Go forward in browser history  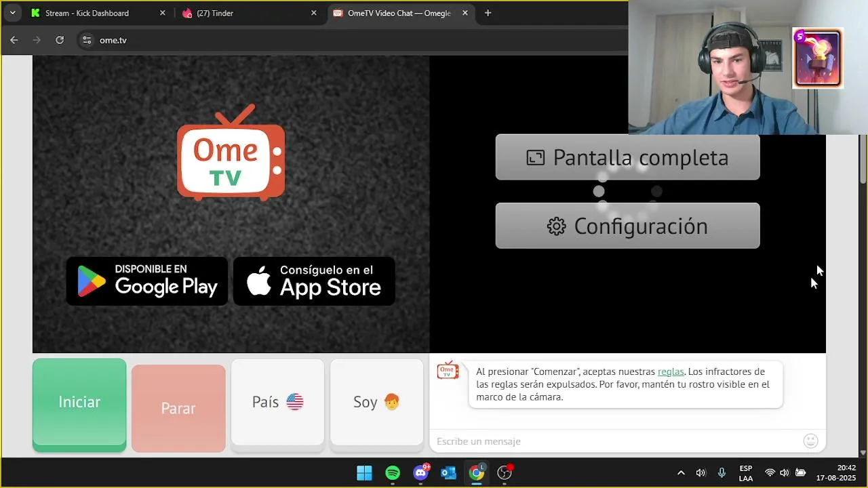[x=37, y=40]
